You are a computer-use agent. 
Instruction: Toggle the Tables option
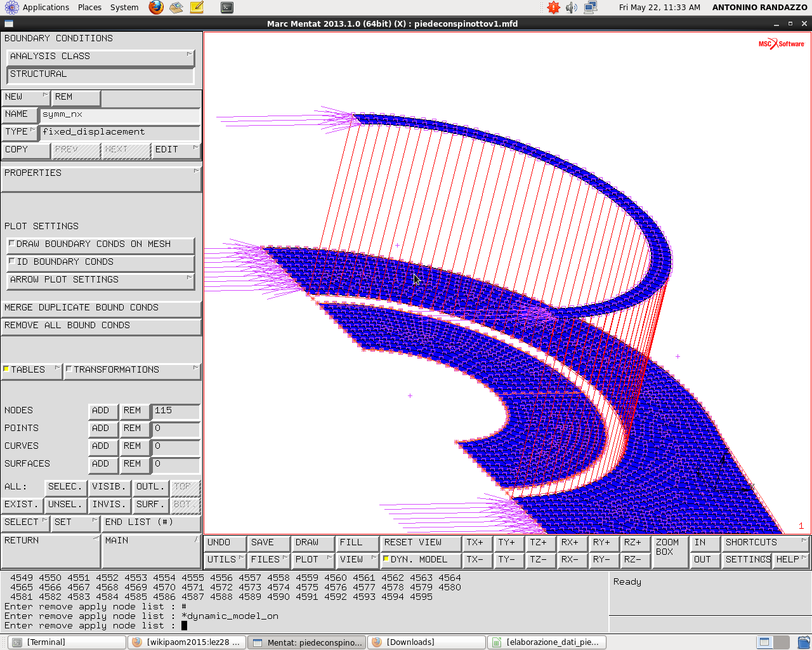click(x=32, y=370)
